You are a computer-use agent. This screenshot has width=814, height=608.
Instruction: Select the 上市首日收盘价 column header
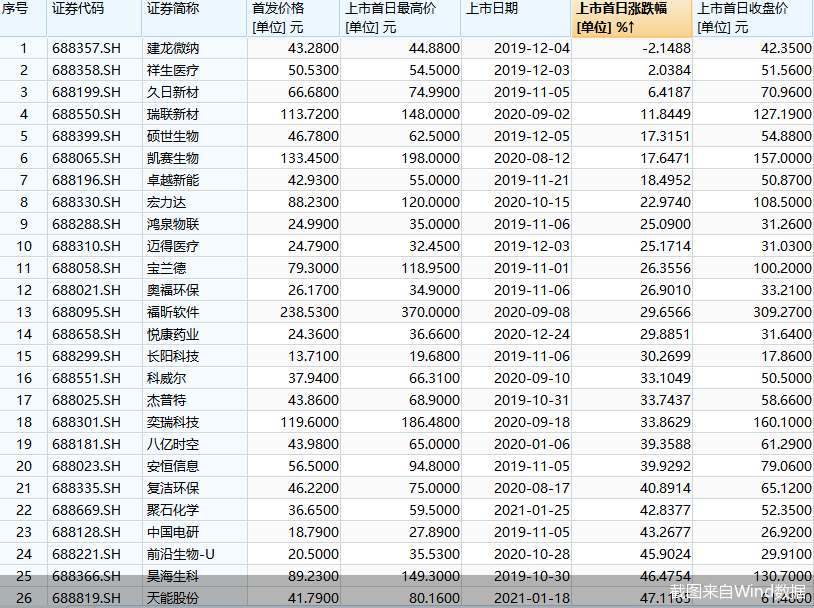point(753,18)
